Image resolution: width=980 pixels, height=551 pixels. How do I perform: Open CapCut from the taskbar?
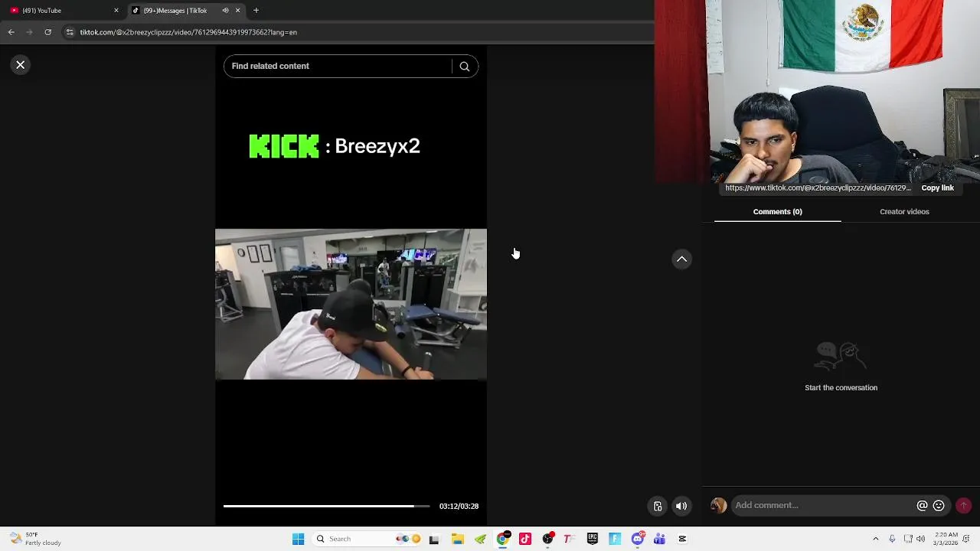pyautogui.click(x=682, y=539)
